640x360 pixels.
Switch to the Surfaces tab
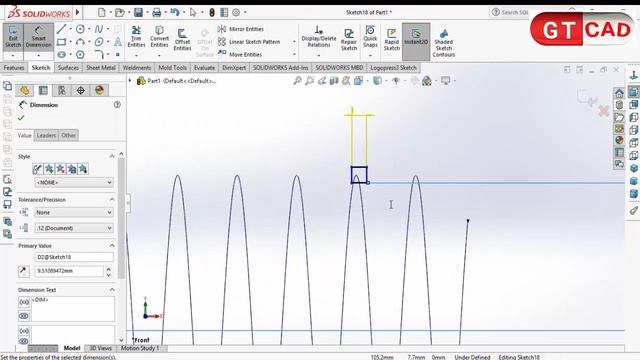pyautogui.click(x=68, y=68)
